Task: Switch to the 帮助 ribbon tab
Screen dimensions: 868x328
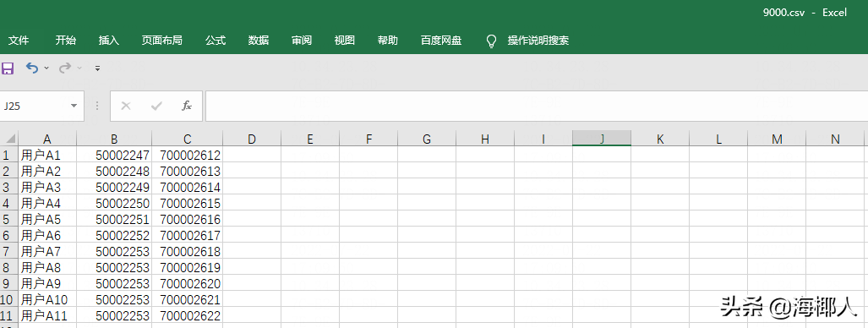Action: [x=387, y=41]
